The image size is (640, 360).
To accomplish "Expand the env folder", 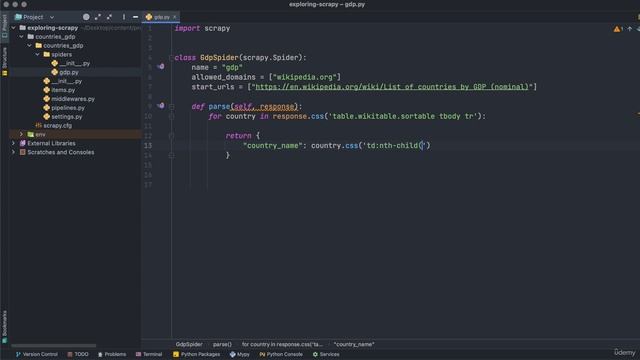I will pyautogui.click(x=22, y=134).
